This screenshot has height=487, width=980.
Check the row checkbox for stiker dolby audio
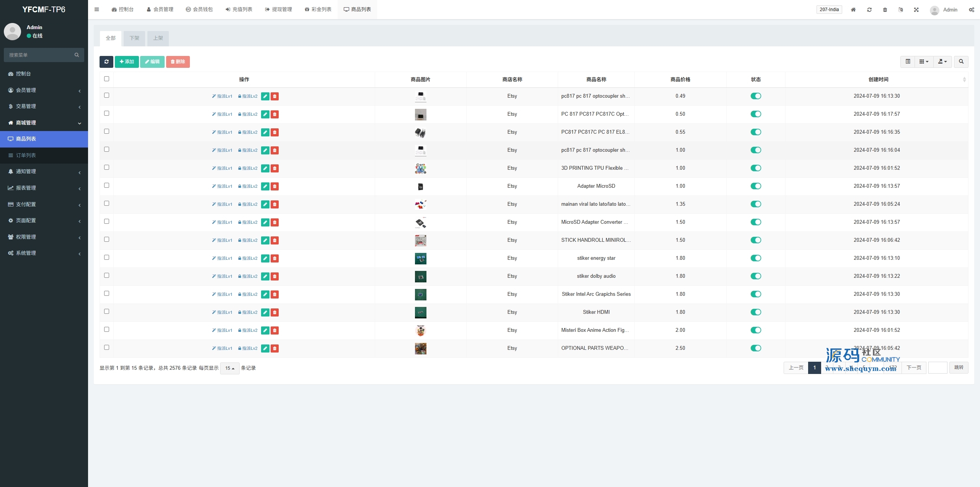coord(106,275)
